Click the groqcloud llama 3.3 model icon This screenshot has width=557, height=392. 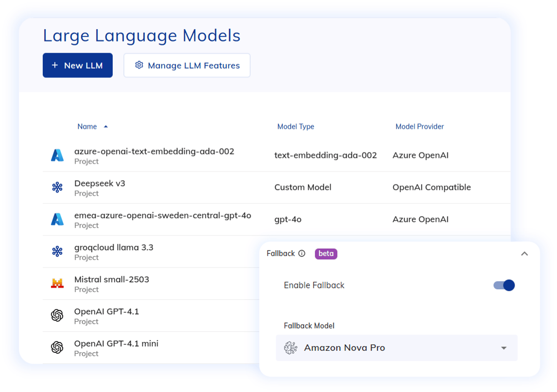[57, 251]
